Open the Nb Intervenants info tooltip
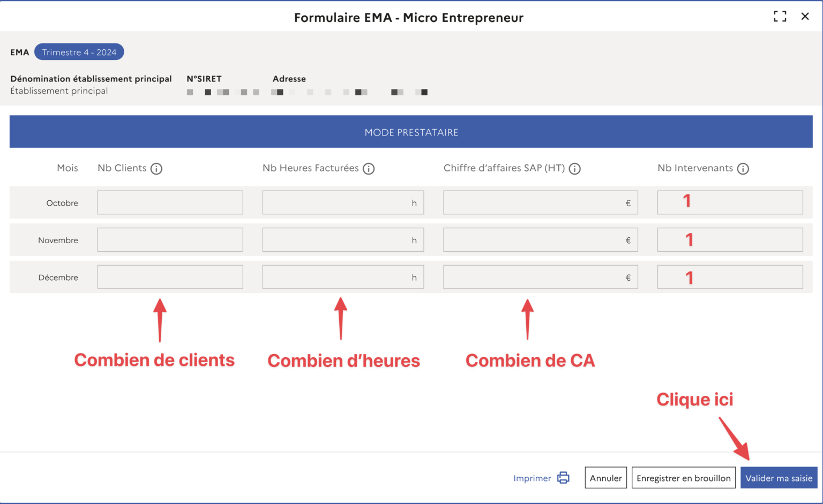823x504 pixels. [x=743, y=168]
